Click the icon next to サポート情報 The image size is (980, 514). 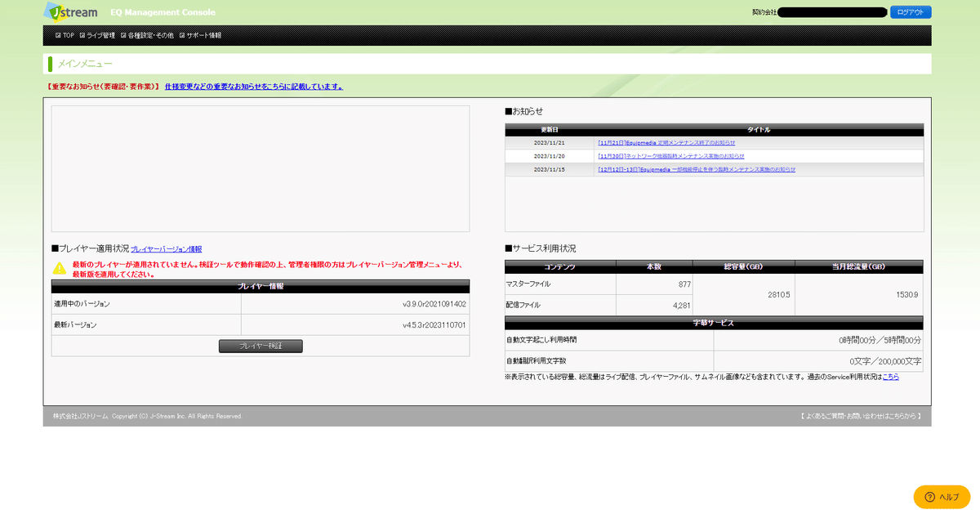(181, 35)
